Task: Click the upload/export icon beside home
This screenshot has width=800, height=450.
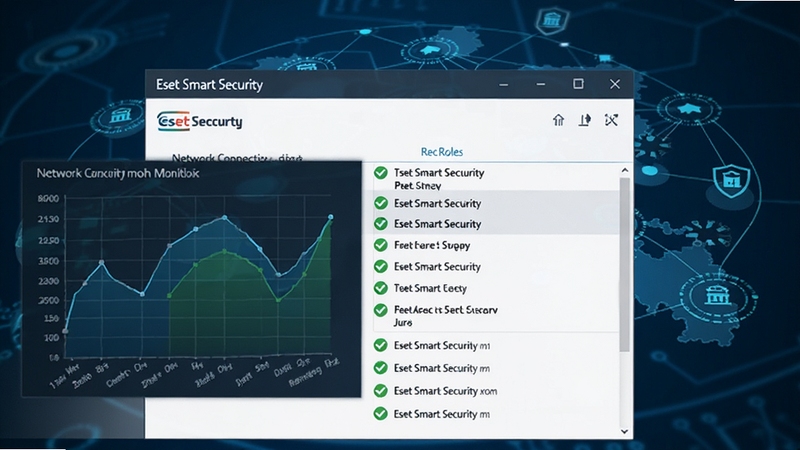Action: pos(585,120)
